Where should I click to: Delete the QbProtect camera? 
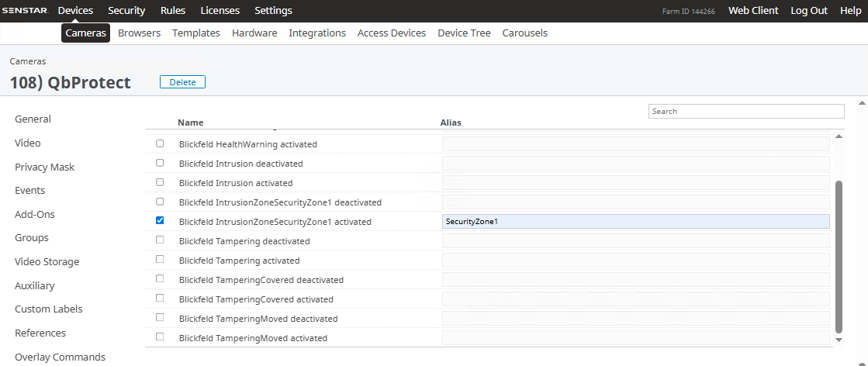182,82
